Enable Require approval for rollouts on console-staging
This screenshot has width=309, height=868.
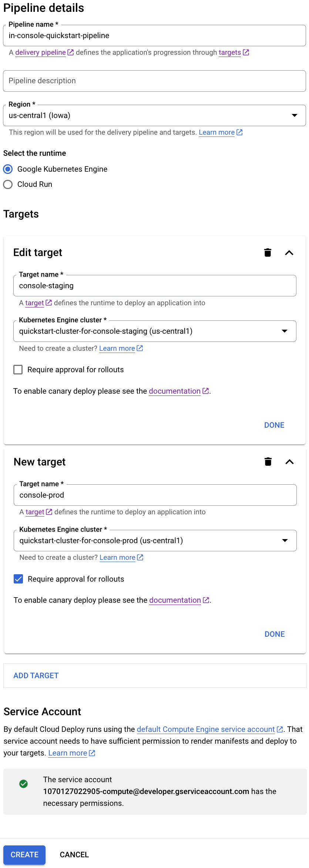tap(18, 369)
